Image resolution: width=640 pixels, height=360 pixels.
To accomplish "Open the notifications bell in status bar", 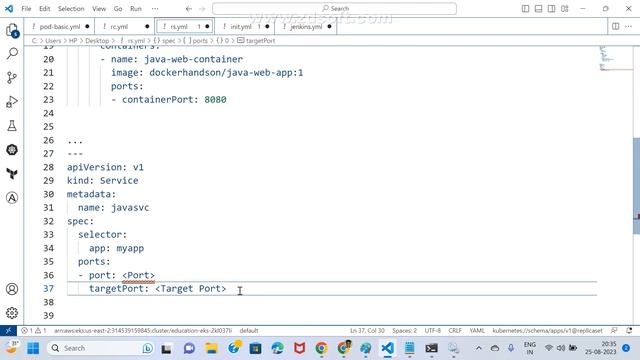I will [629, 331].
